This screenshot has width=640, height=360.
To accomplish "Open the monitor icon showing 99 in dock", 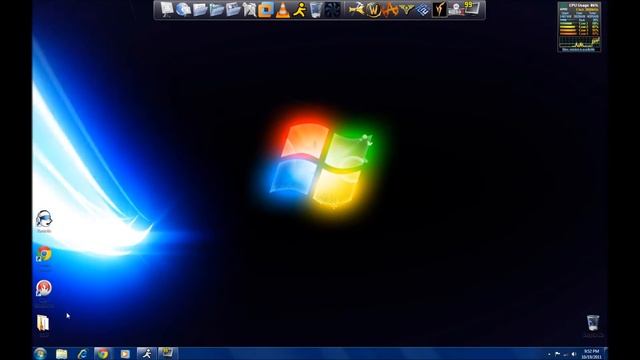I will pyautogui.click(x=472, y=8).
